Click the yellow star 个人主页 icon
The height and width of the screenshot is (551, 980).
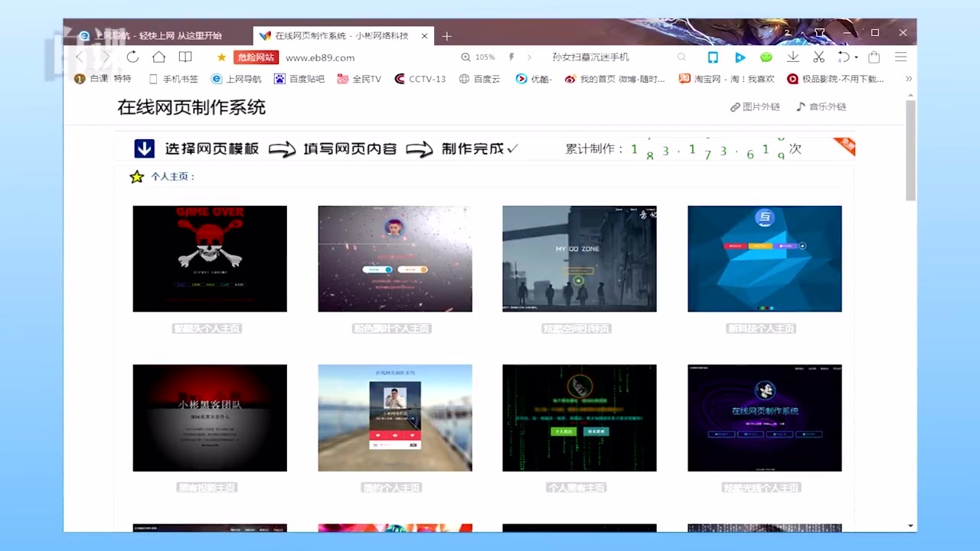(x=137, y=177)
